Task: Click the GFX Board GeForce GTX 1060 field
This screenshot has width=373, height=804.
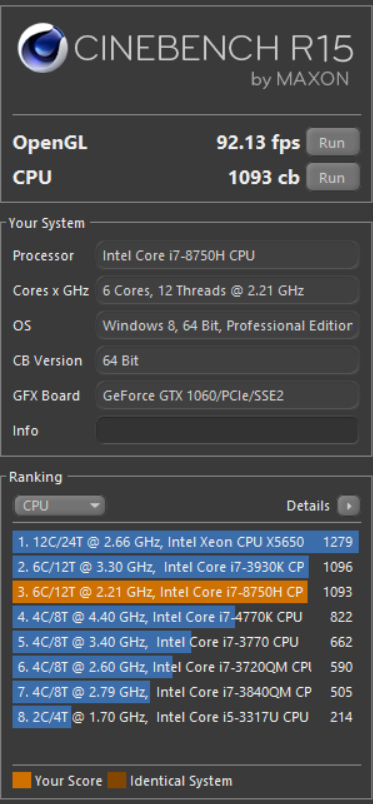Action: pos(227,395)
